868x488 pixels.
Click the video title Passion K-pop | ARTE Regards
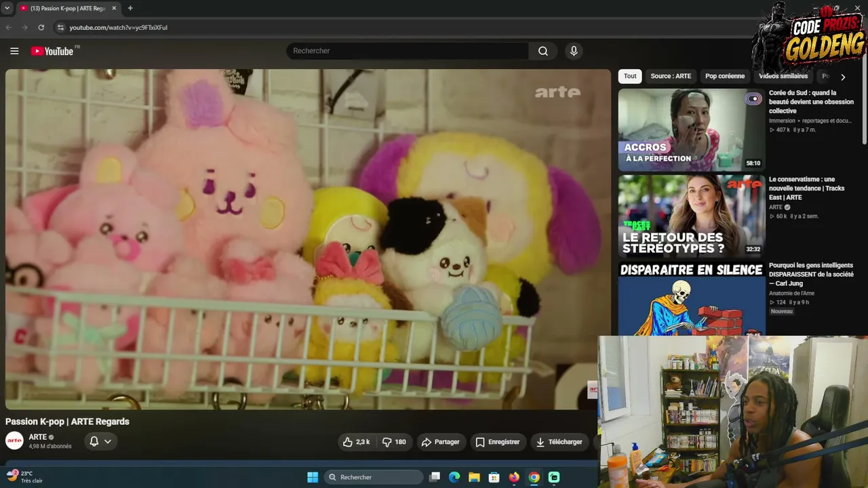point(67,422)
